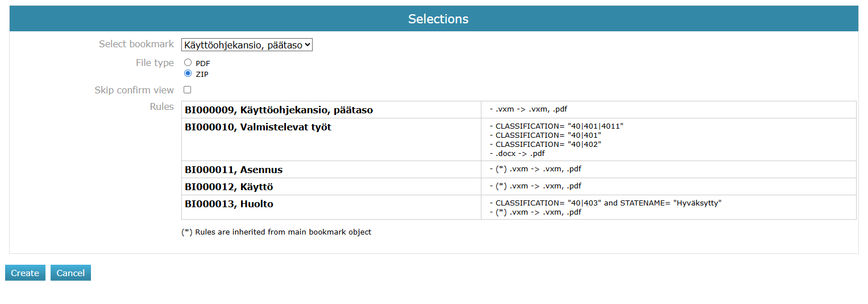Click the Select bookmark label

point(136,44)
